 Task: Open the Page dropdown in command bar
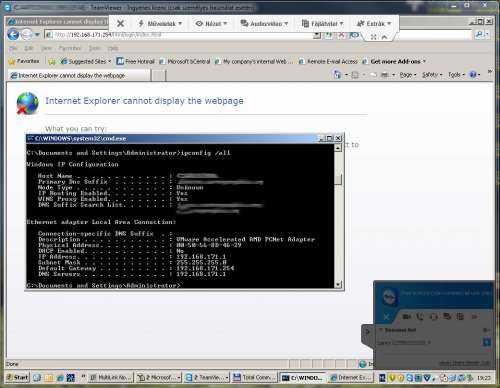click(x=408, y=75)
